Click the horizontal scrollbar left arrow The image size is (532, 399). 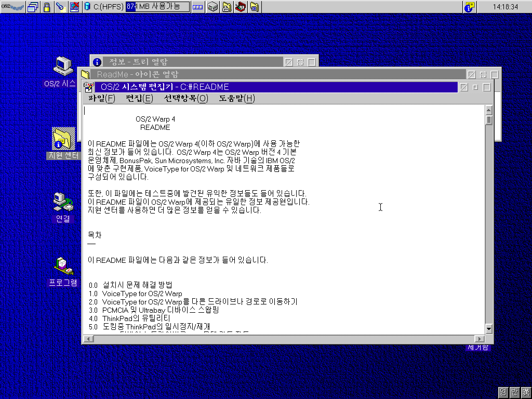pyautogui.click(x=88, y=339)
